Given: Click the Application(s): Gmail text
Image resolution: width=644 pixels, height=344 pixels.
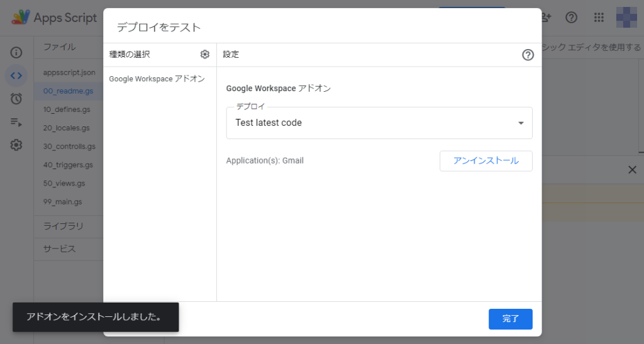Looking at the screenshot, I should [x=265, y=160].
